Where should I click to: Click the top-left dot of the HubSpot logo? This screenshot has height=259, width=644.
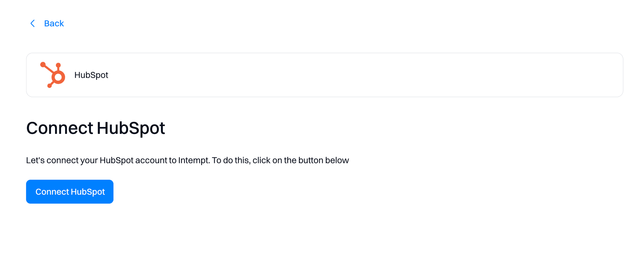tap(43, 64)
